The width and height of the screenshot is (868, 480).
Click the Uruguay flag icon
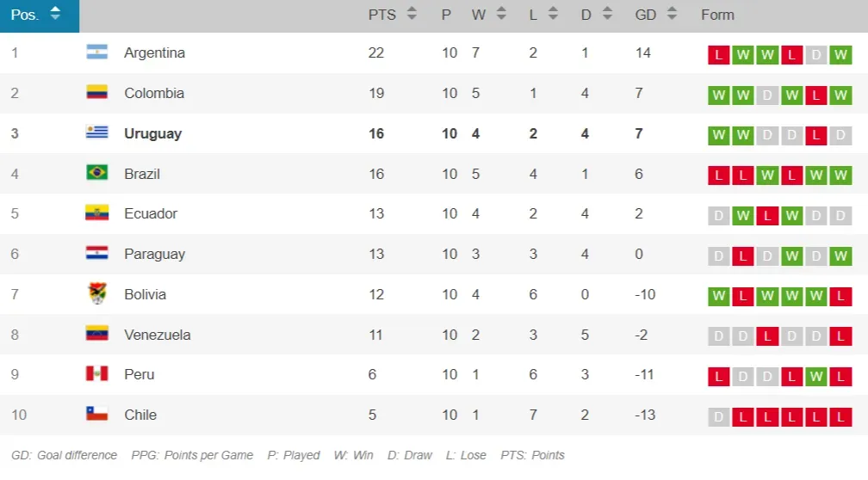pos(96,132)
